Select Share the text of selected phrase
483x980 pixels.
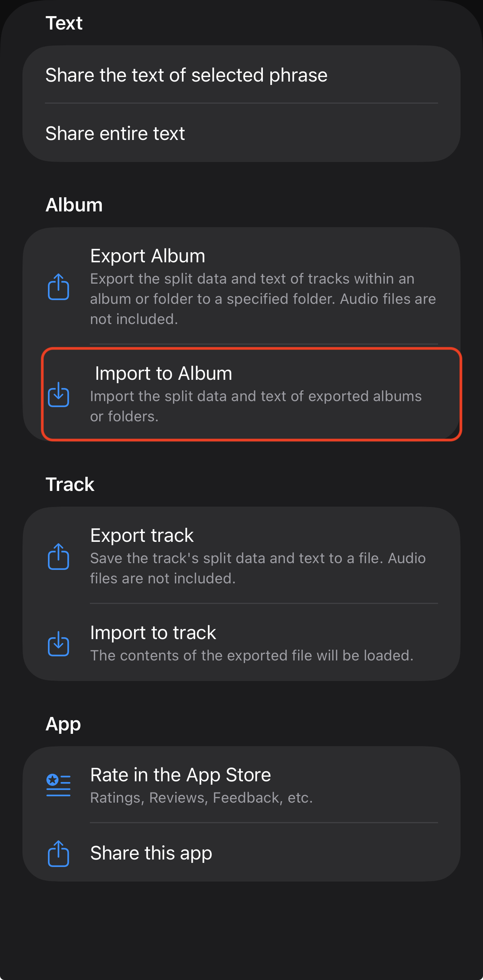tap(186, 75)
